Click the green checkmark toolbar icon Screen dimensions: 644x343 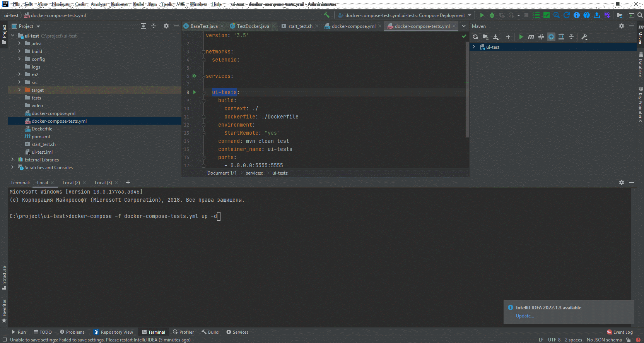(547, 15)
